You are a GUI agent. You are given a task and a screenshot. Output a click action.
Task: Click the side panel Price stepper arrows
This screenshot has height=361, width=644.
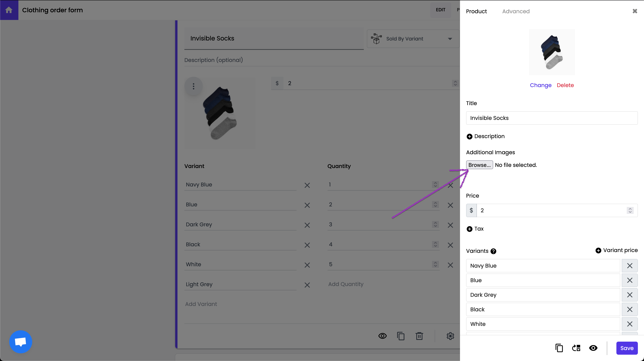(630, 210)
